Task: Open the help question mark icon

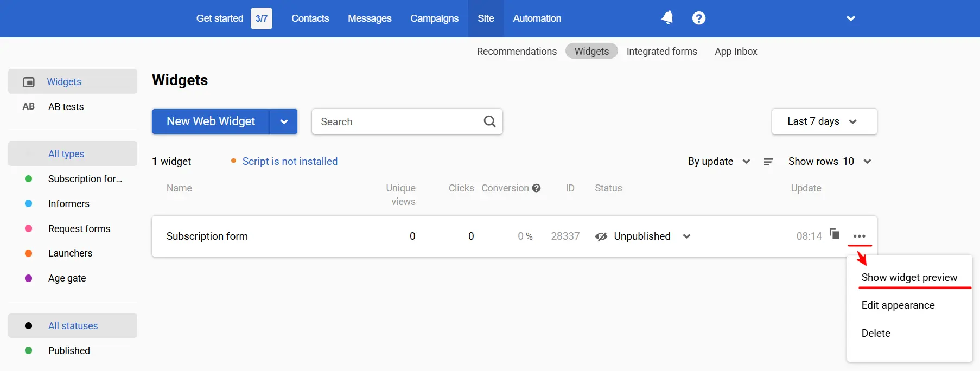Action: coord(698,18)
